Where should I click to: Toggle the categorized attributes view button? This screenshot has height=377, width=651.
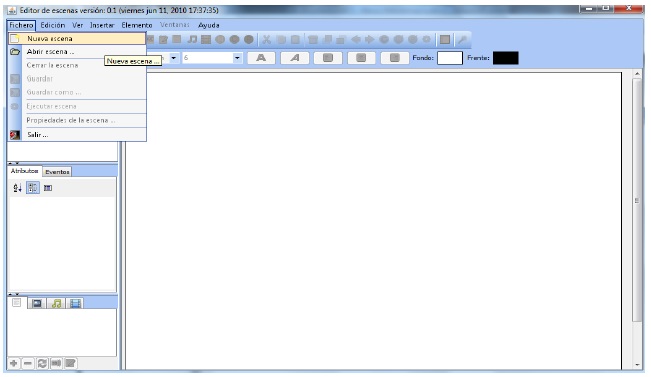click(32, 188)
